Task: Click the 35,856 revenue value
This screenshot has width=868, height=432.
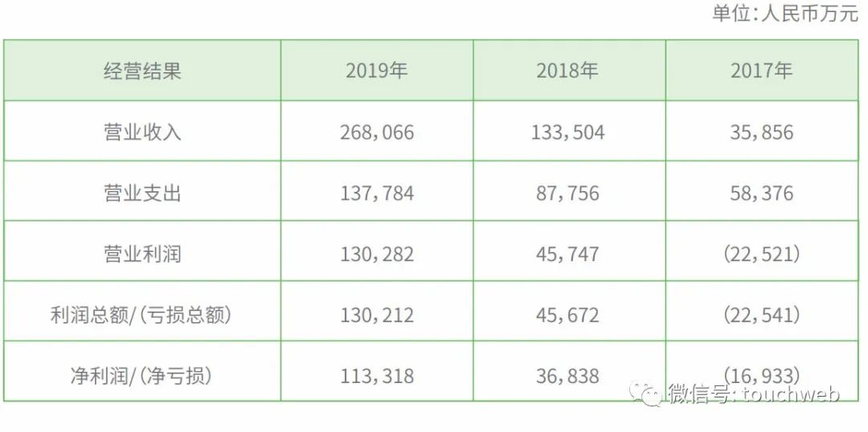Action: click(x=761, y=132)
